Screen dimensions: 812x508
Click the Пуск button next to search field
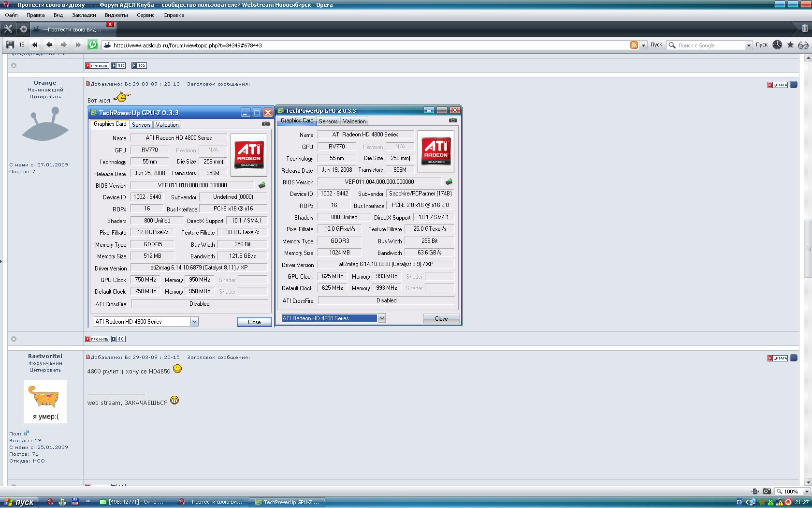coord(762,45)
